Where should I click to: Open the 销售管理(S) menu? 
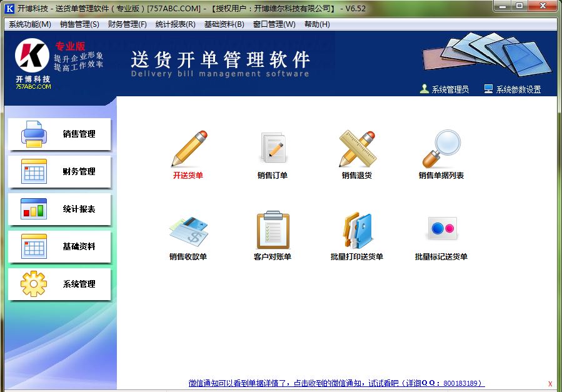[x=79, y=24]
